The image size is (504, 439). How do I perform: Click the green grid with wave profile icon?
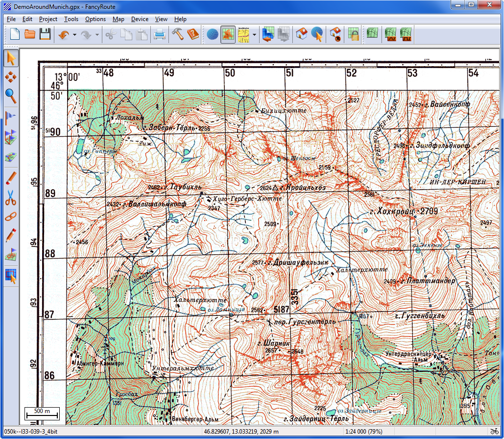click(390, 34)
